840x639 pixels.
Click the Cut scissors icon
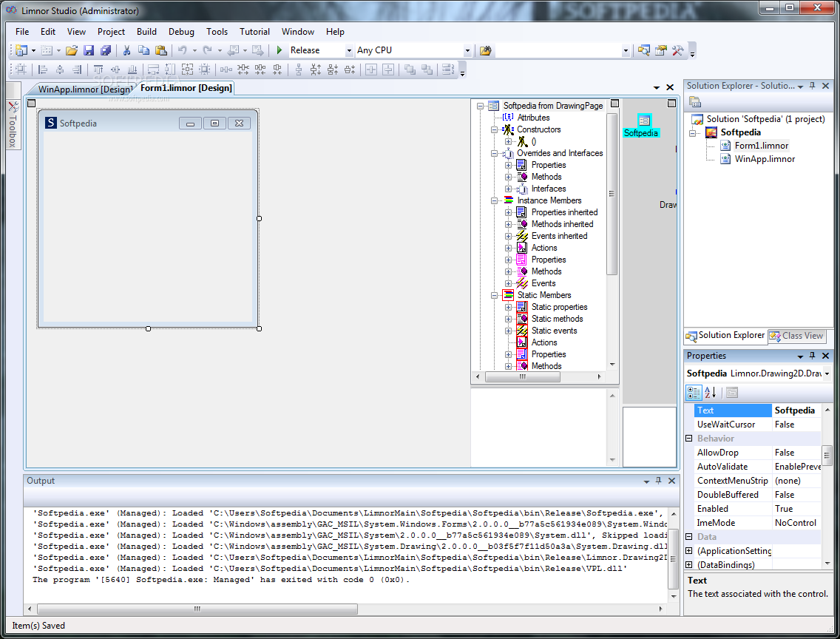coord(127,50)
